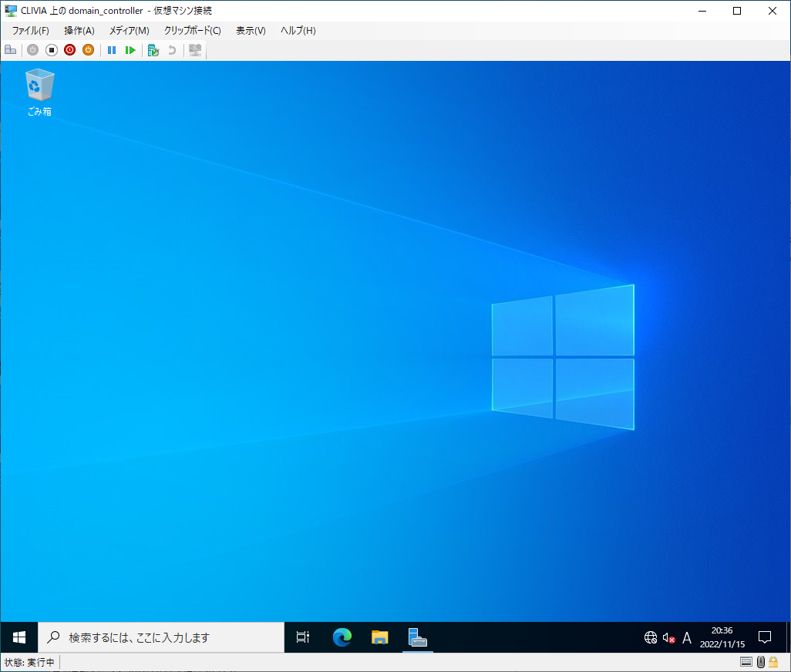Maximize the 仮想マシン接続 window
The image size is (791, 672).
tap(737, 11)
